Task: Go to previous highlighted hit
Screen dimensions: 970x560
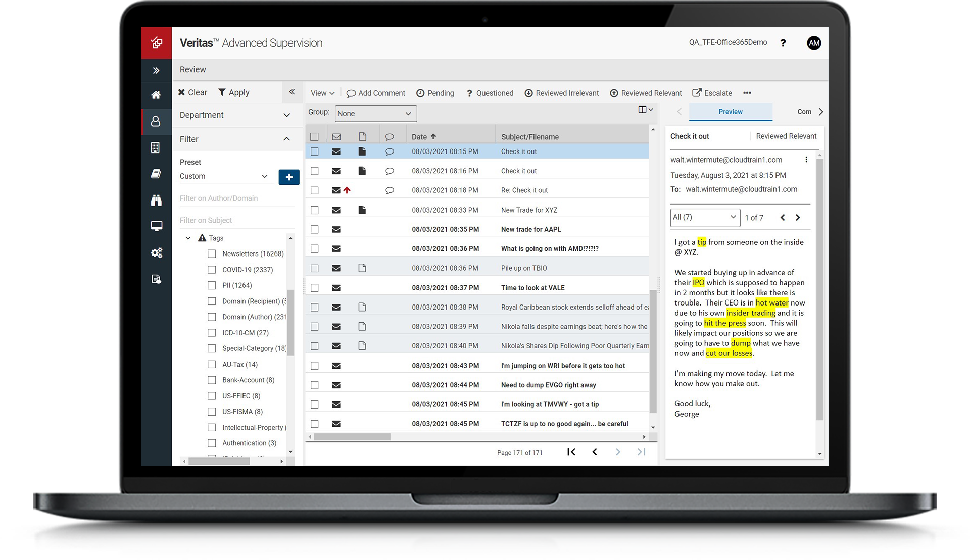Action: coord(783,218)
